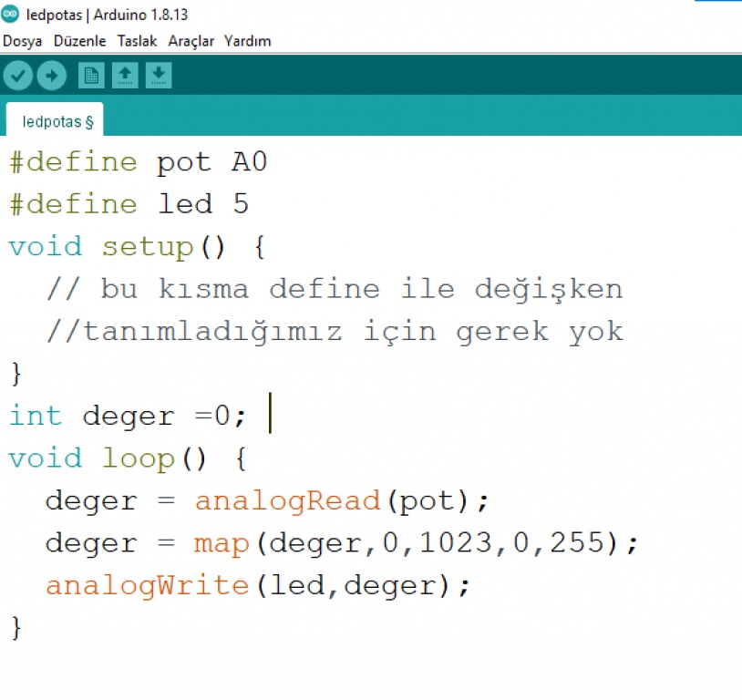Click the Upload arrow button
The width and height of the screenshot is (742, 700).
pos(52,76)
